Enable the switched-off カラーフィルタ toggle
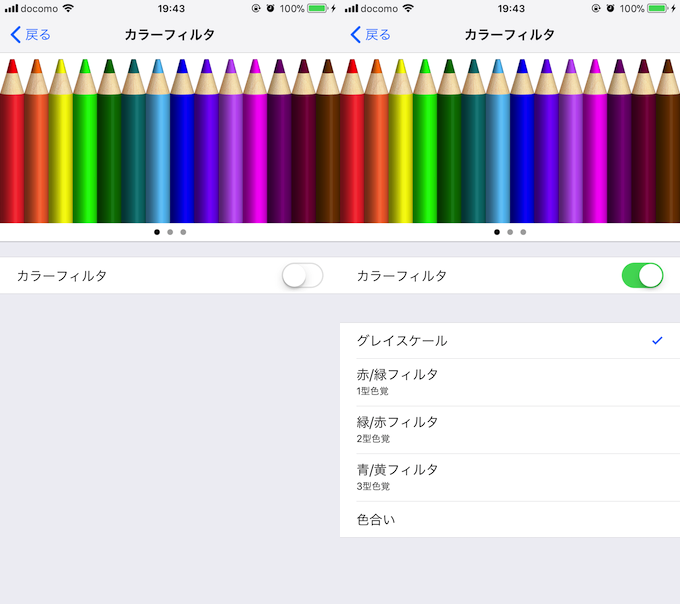The image size is (680, 604). (303, 276)
